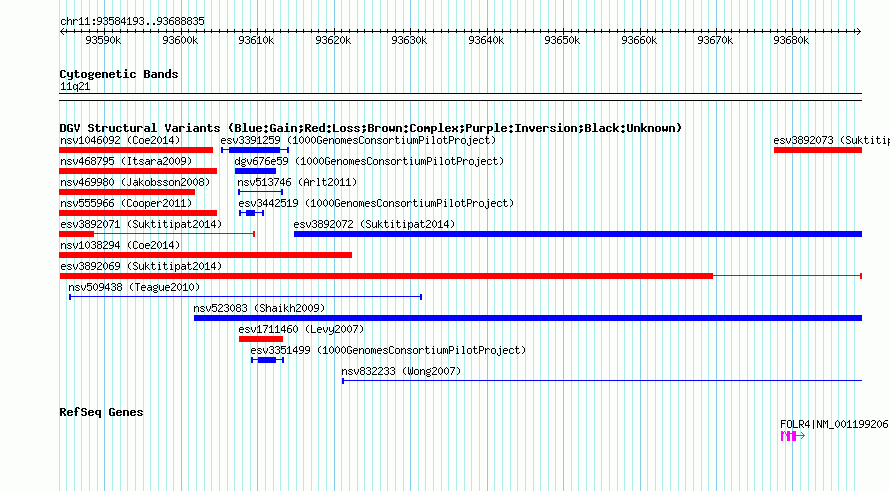The image size is (890, 491).
Task: Click the 93640k ruler tick label
Action: (x=486, y=40)
